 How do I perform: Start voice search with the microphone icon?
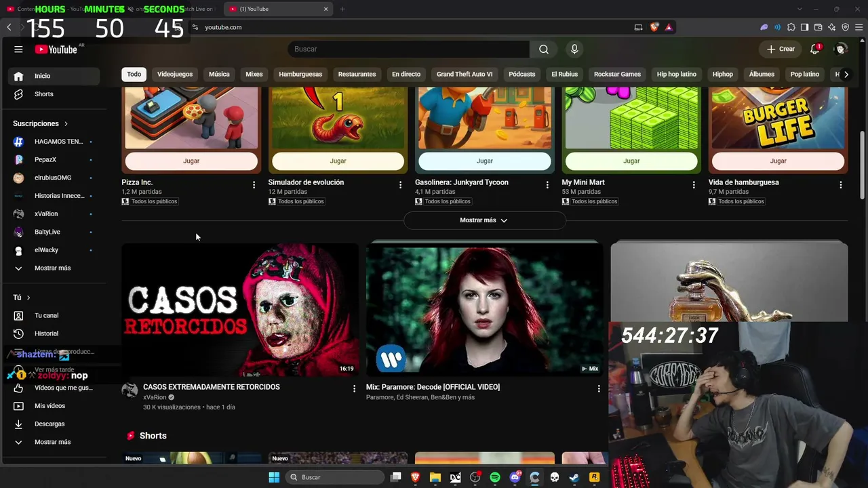574,49
